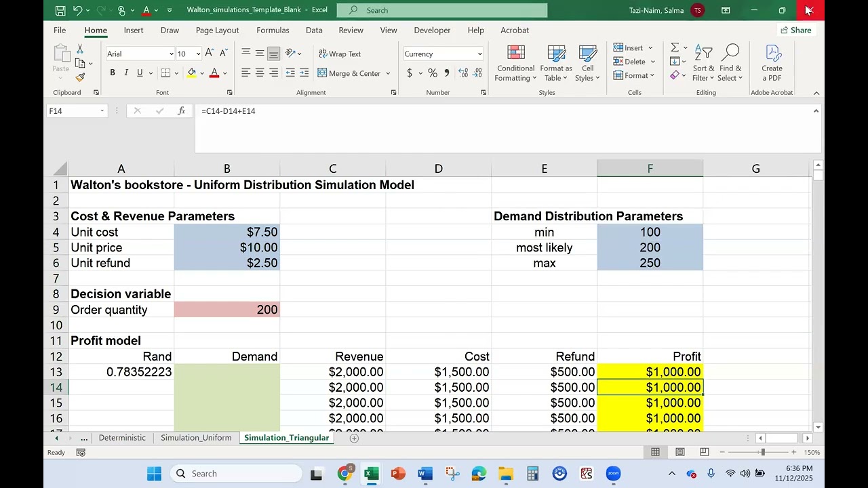Screen dimensions: 868x488
Task: Click Increase Indent icon
Action: [304, 73]
